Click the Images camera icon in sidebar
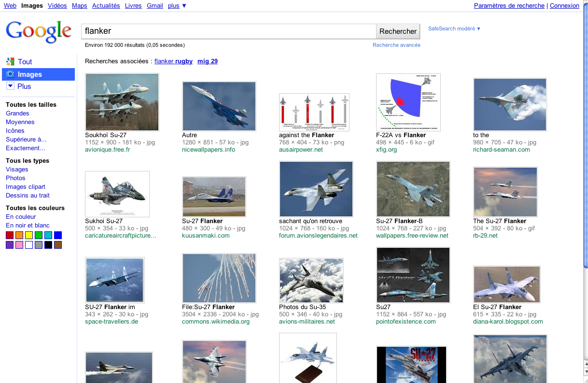The width and height of the screenshot is (588, 383). click(10, 74)
